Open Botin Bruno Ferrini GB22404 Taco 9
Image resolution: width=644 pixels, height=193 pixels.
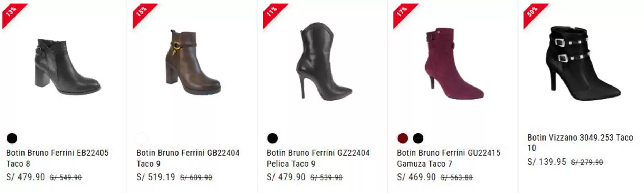(188, 158)
